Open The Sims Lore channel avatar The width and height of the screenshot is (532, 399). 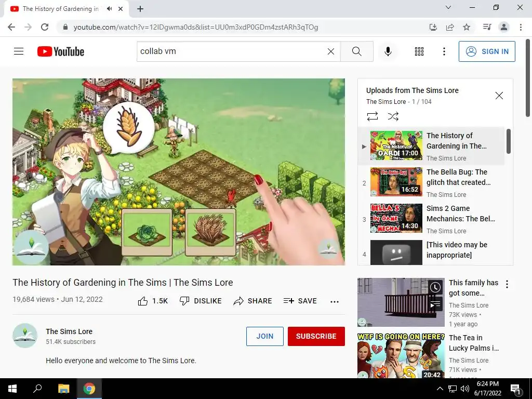25,336
